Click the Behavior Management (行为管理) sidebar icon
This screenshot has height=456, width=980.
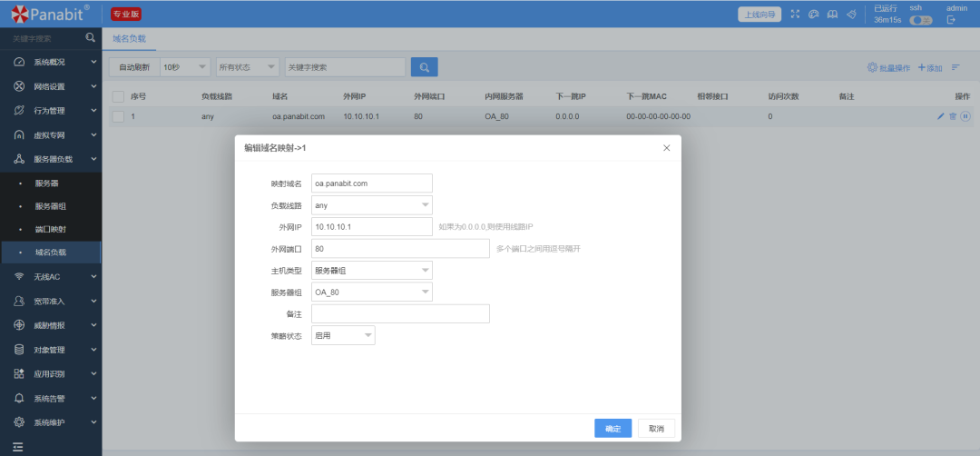pyautogui.click(x=19, y=111)
